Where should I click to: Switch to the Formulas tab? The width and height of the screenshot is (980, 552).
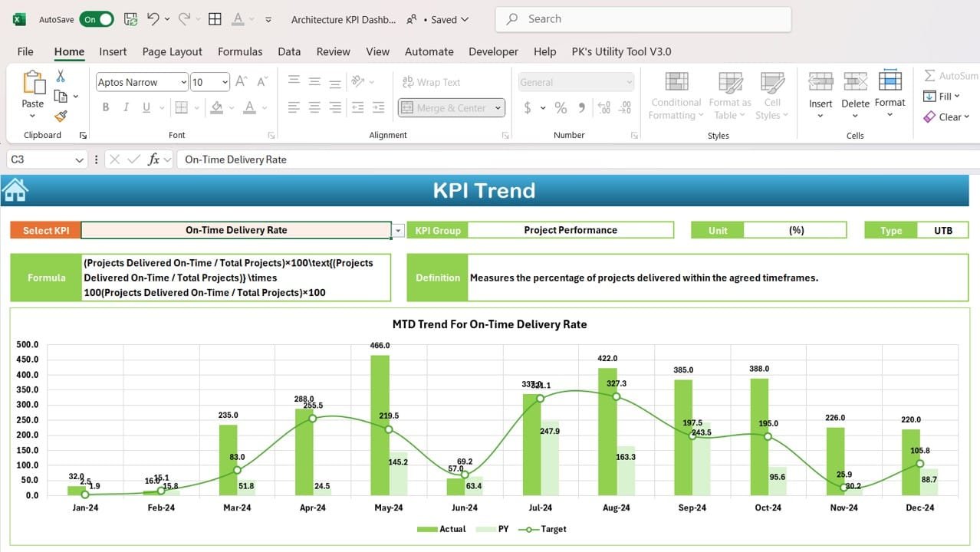(x=240, y=51)
